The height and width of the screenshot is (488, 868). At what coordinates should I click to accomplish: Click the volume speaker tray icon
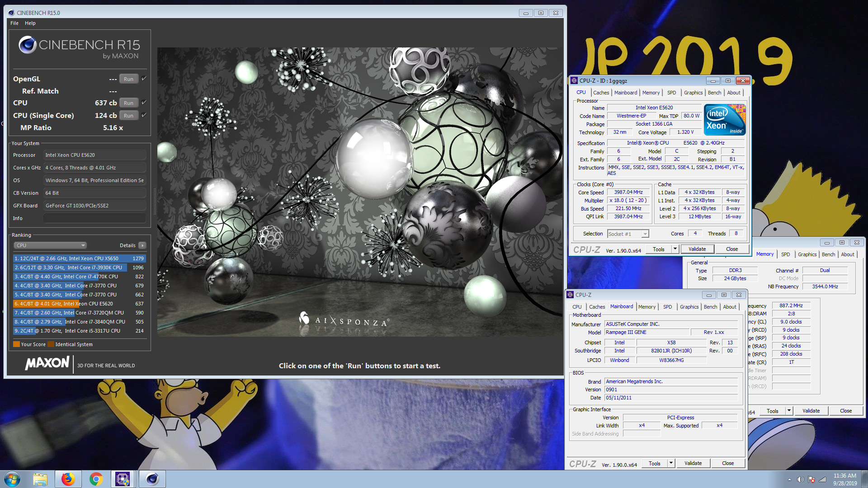point(800,479)
